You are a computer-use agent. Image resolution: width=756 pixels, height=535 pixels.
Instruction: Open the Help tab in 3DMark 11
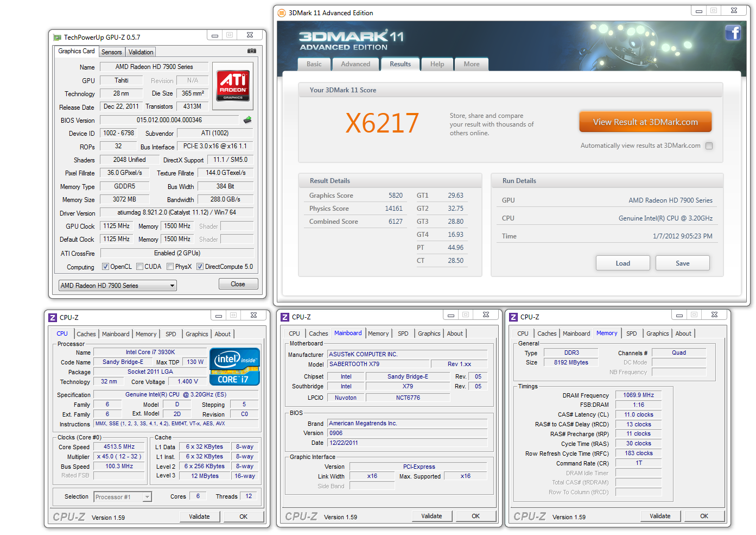click(437, 64)
